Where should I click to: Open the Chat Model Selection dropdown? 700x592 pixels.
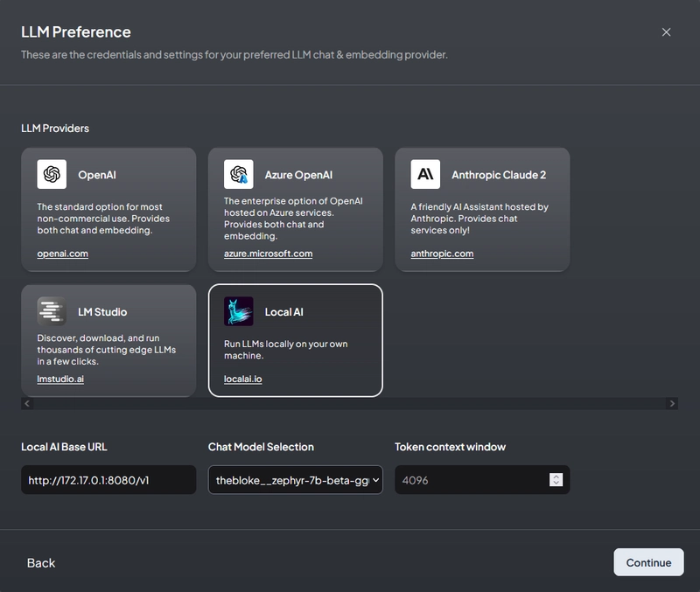coord(296,480)
